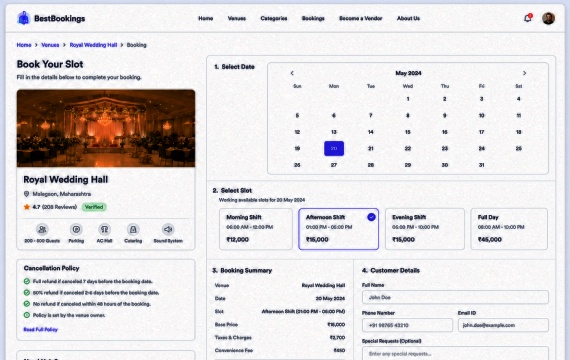Click the Sound System amenity icon
This screenshot has width=570, height=360.
168,229
